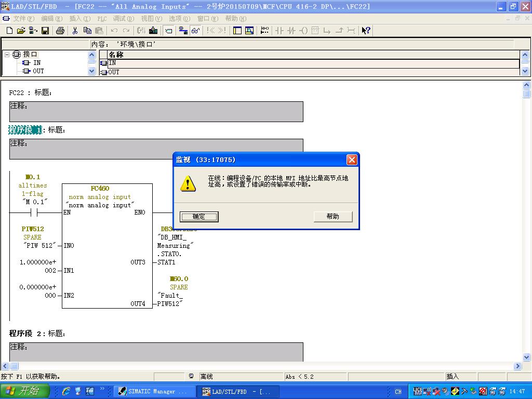Click LAD/STL/FBD taskbar item
The width and height of the screenshot is (532, 399).
(x=238, y=392)
